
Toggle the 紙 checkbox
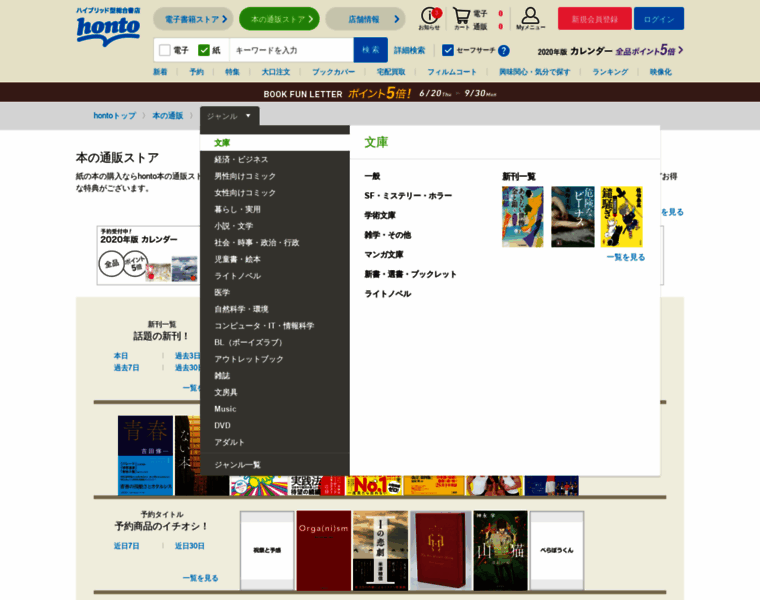click(204, 50)
